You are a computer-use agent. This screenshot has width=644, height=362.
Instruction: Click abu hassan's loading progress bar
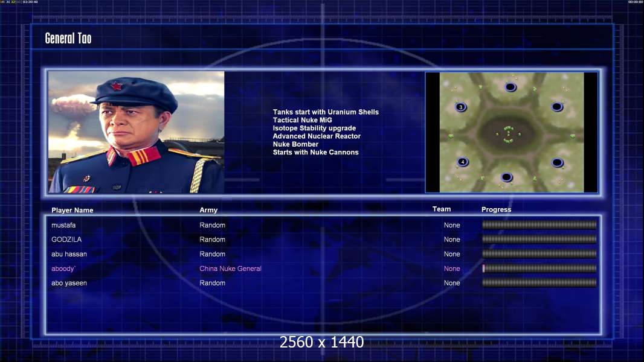[x=539, y=254]
